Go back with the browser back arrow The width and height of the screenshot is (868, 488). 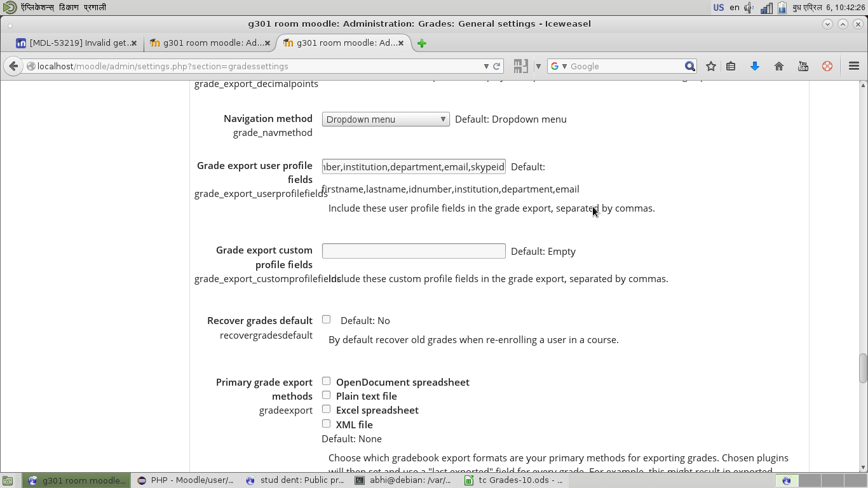pyautogui.click(x=13, y=66)
